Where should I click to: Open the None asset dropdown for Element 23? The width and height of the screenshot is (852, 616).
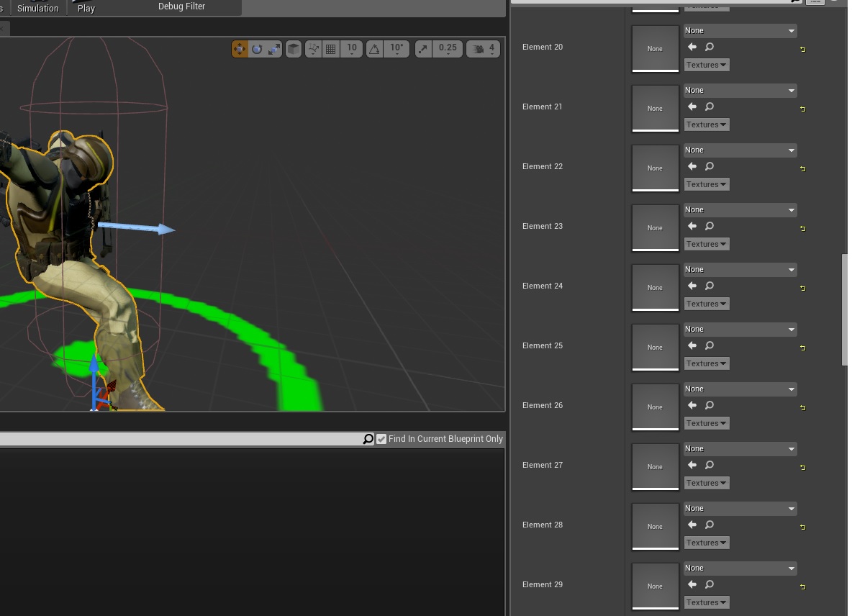[740, 210]
